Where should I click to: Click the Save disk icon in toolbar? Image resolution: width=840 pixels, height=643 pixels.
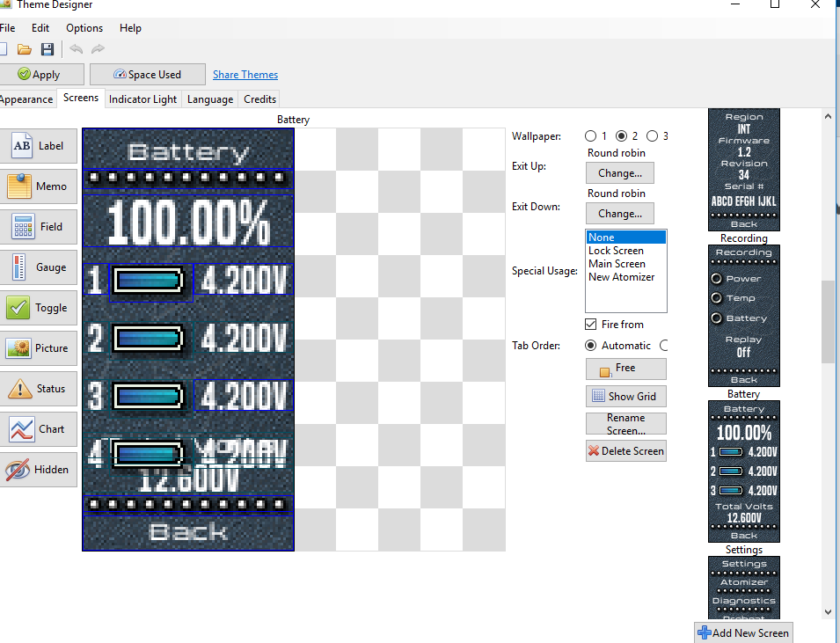[47, 49]
